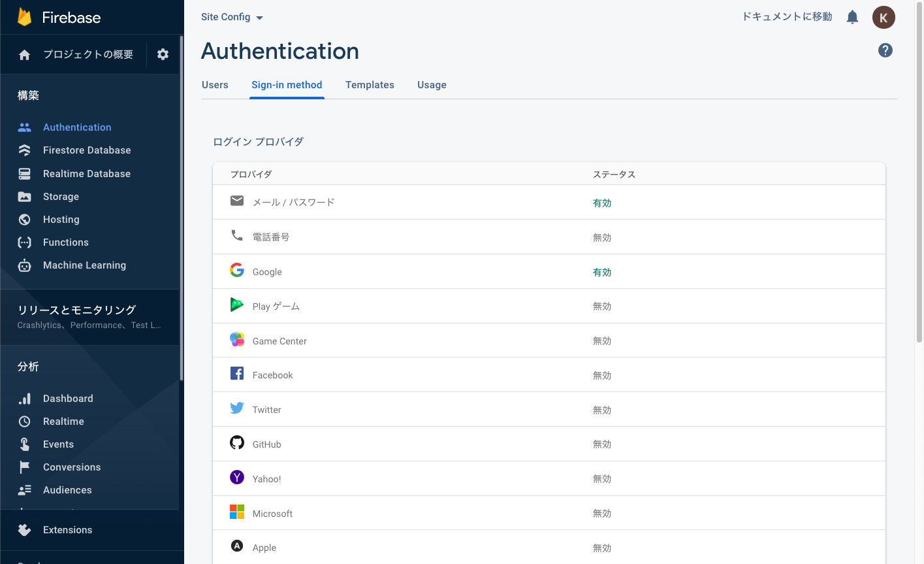The height and width of the screenshot is (564, 924).
Task: Open notifications bell icon
Action: tap(852, 17)
